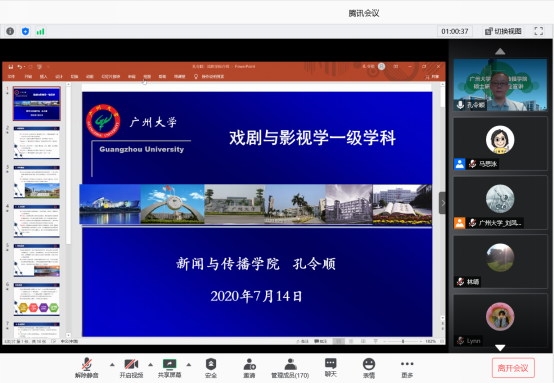Collapse participant video strip side arrow
This screenshot has height=383, width=554.
coord(442,203)
